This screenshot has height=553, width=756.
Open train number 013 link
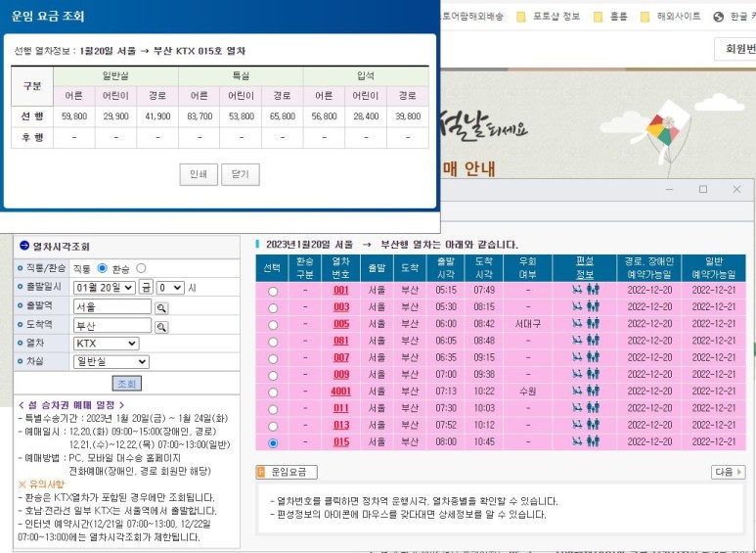point(341,425)
